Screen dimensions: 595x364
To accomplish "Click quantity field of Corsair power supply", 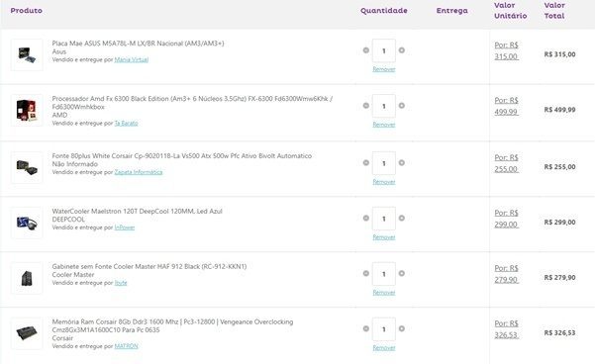I will pyautogui.click(x=384, y=163).
